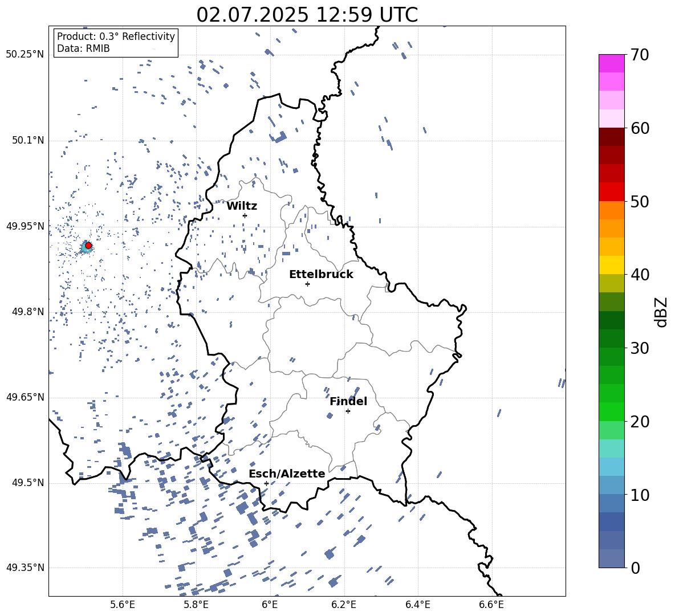Click the colorbar tick label 30
Image resolution: width=675 pixels, height=616 pixels.
pyautogui.click(x=640, y=348)
